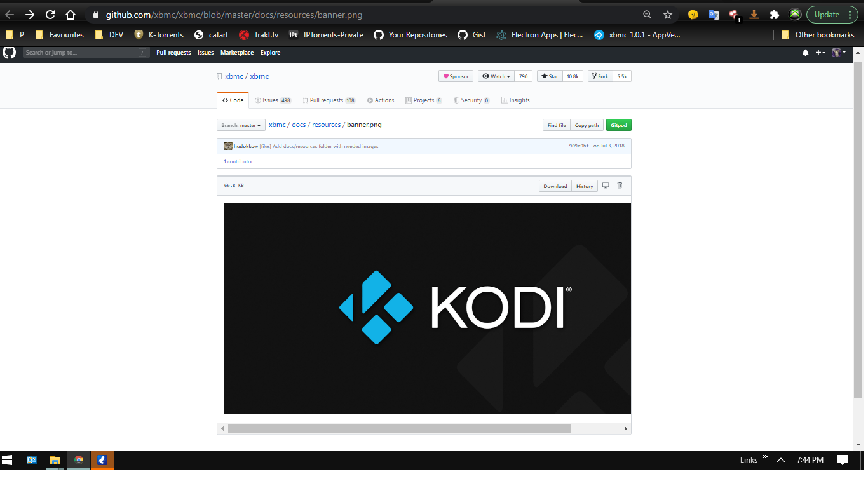868x488 pixels.
Task: Open the Trakt.tv bookmark
Action: (259, 35)
